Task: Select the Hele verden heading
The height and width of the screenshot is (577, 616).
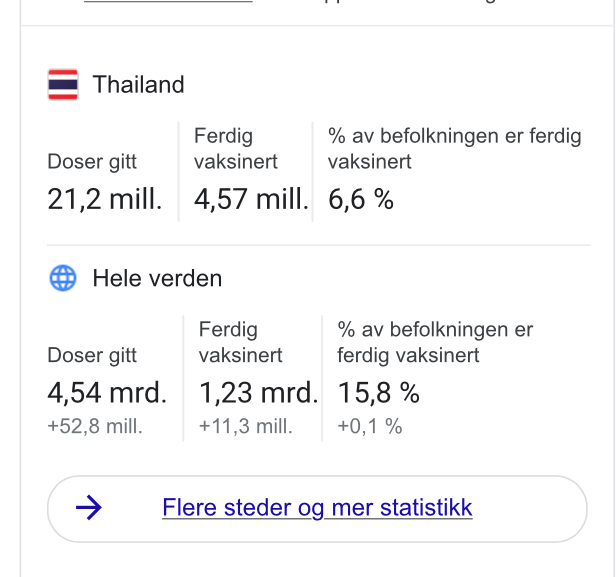Action: tap(157, 278)
